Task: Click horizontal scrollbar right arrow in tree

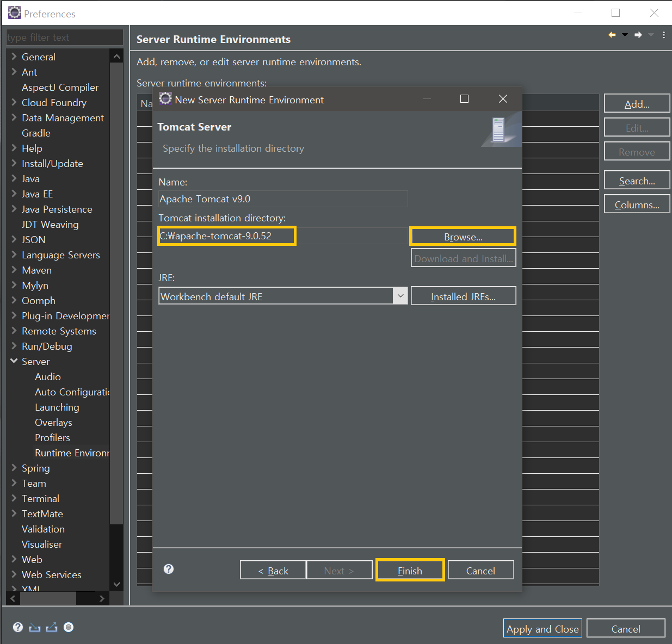Action: pos(102,598)
